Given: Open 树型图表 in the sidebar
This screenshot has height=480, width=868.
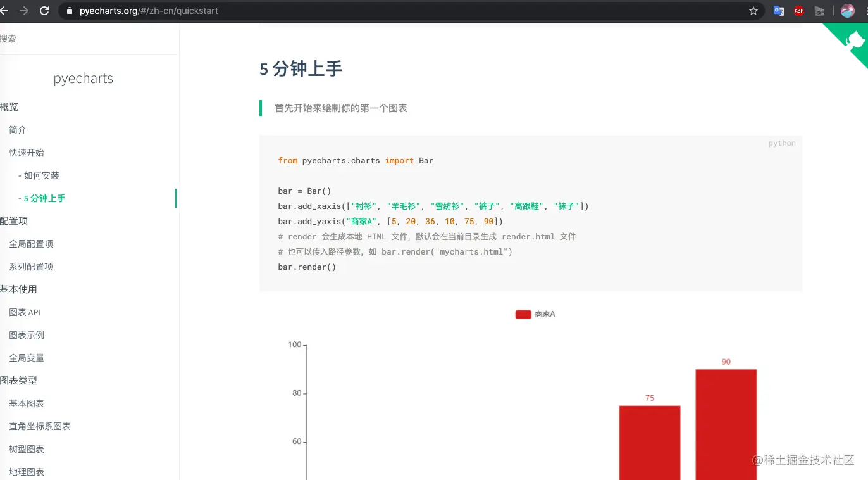Looking at the screenshot, I should pos(27,449).
